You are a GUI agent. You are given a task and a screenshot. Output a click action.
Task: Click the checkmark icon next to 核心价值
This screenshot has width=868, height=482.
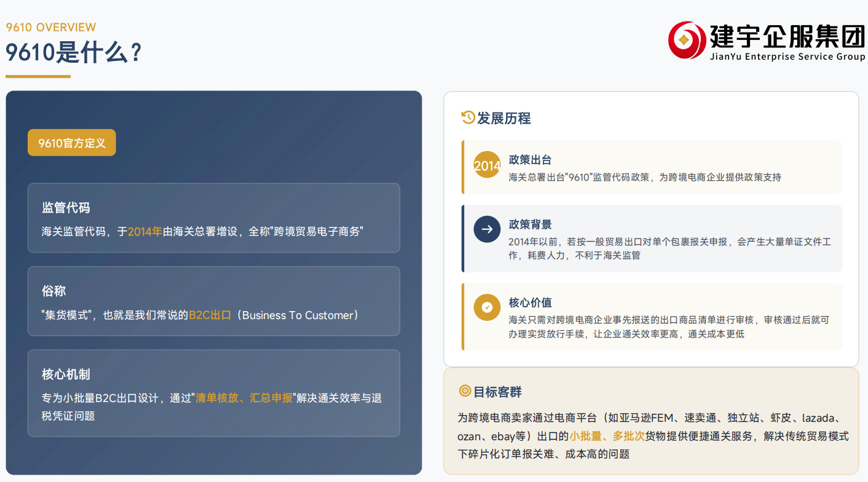[x=487, y=307]
